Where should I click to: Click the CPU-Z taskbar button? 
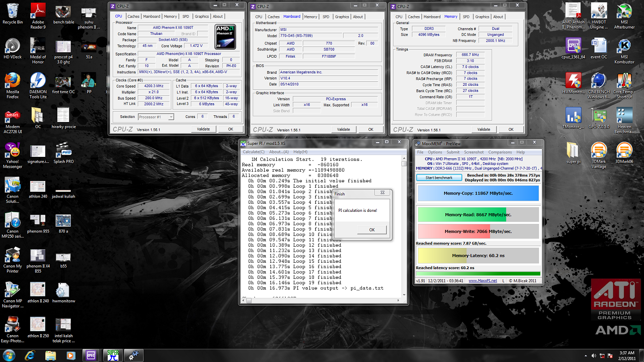(91, 355)
